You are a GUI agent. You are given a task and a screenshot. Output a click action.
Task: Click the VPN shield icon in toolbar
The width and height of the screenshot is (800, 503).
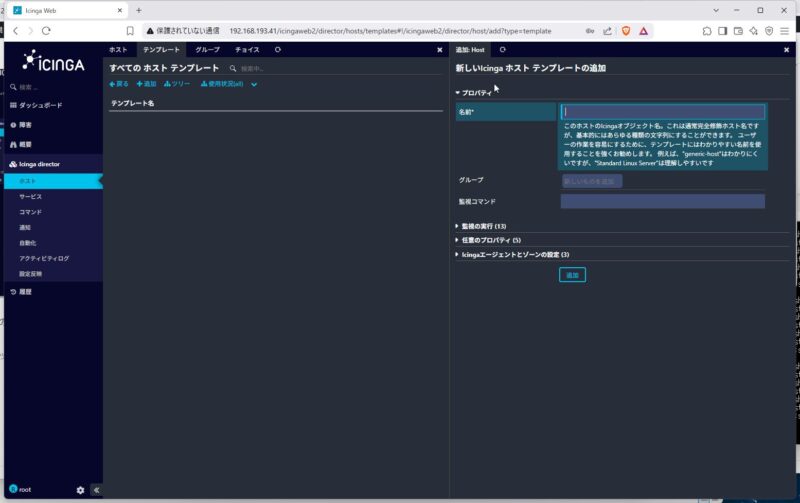(769, 31)
